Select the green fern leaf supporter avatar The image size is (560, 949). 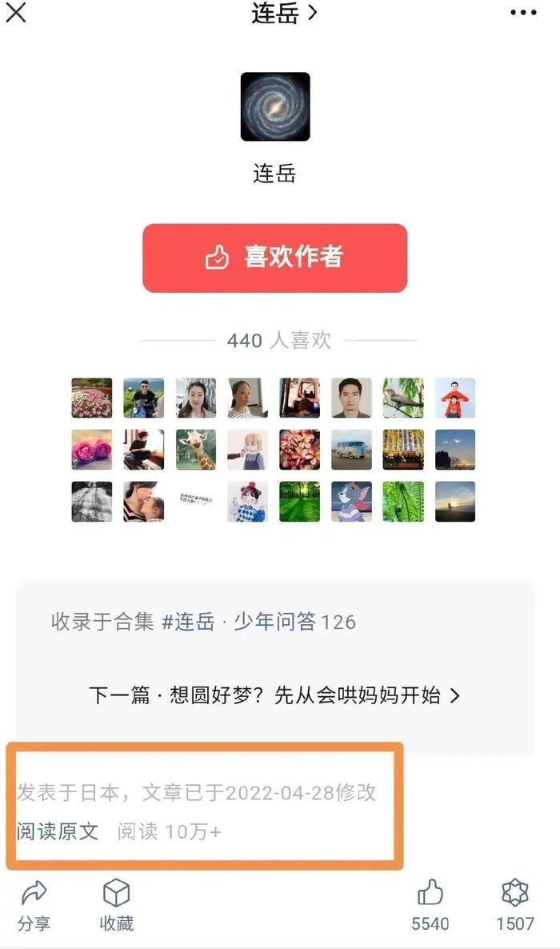point(403,501)
